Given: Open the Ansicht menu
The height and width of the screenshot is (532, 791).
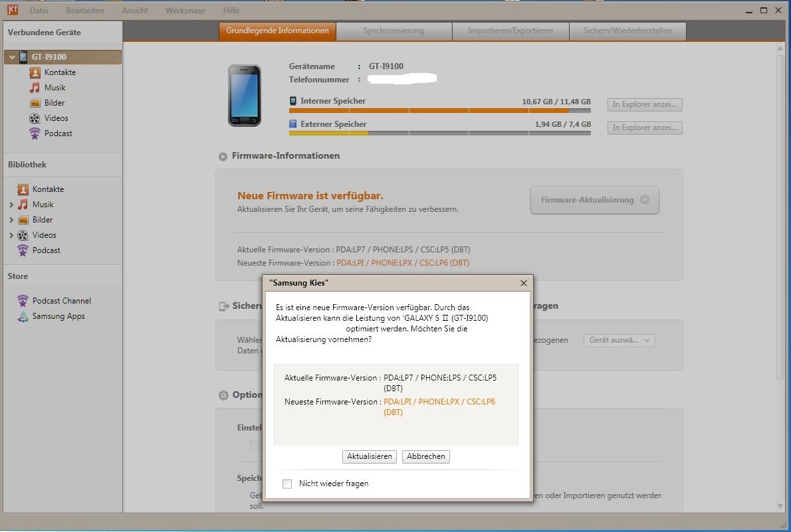Looking at the screenshot, I should [x=135, y=10].
